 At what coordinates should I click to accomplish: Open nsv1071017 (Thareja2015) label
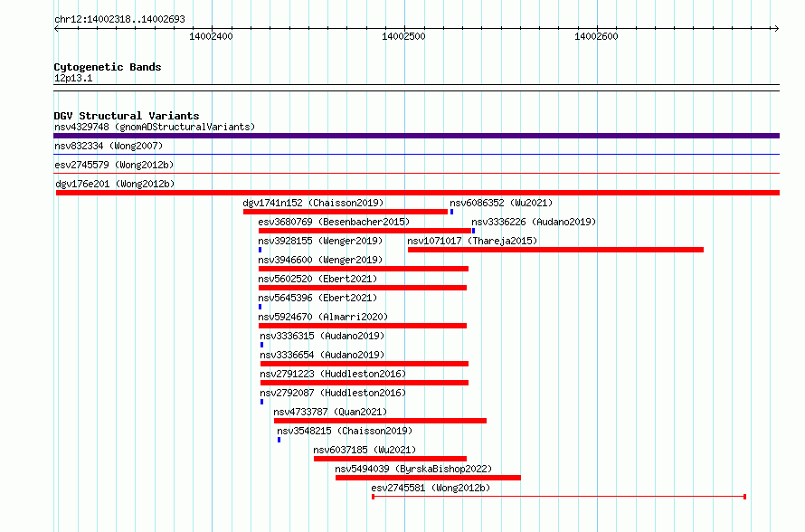point(472,241)
